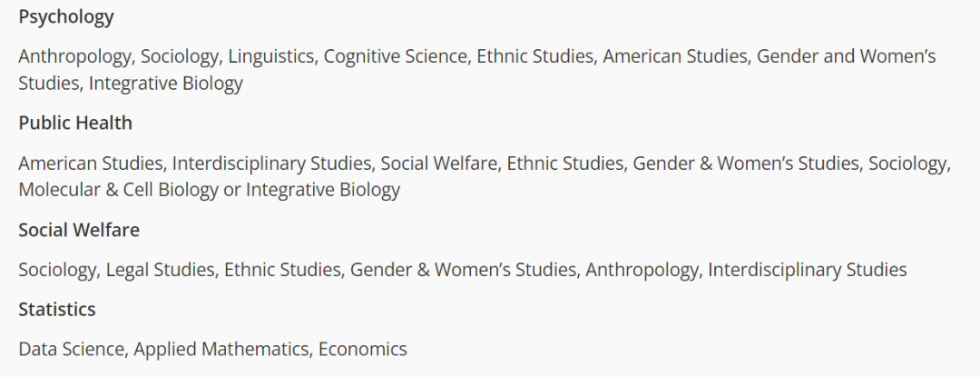Screen dimensions: 980x377
Task: Click Legal Studies under Social Welfare
Action: [x=160, y=270]
